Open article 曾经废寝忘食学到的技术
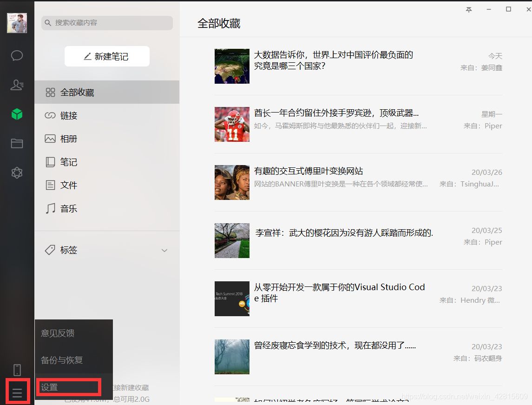Screen dimensions: 532x405 (335, 345)
